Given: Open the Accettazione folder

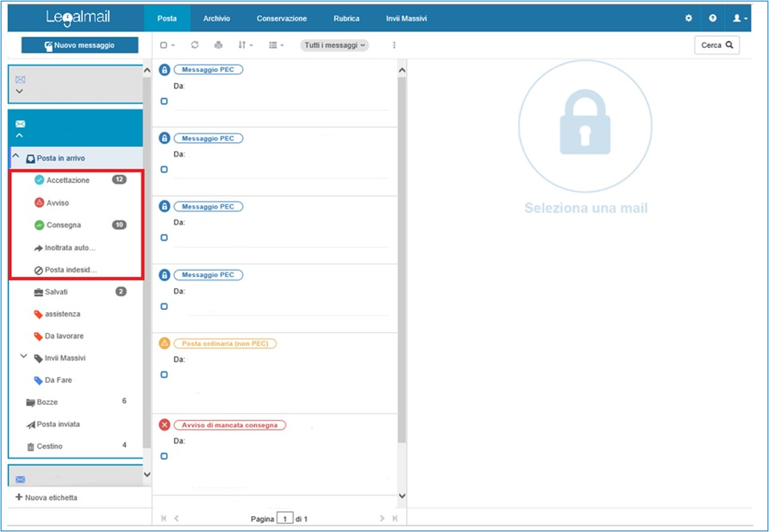Looking at the screenshot, I should pyautogui.click(x=68, y=181).
